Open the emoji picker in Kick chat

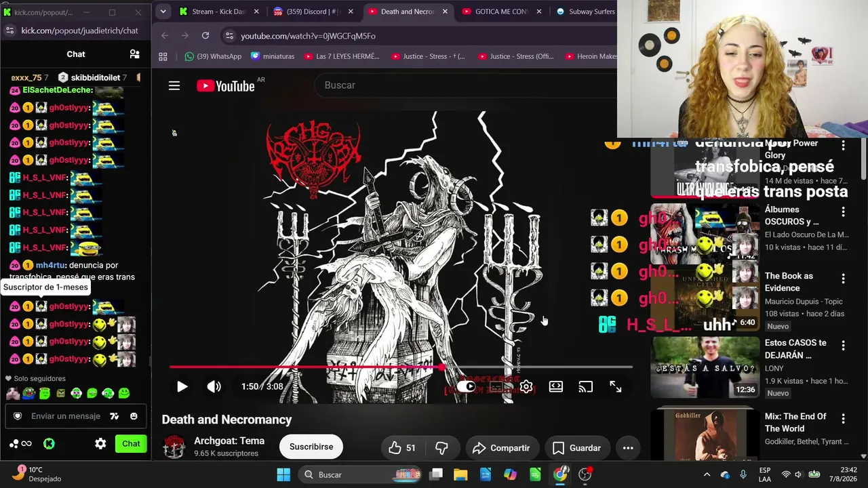pos(134,416)
